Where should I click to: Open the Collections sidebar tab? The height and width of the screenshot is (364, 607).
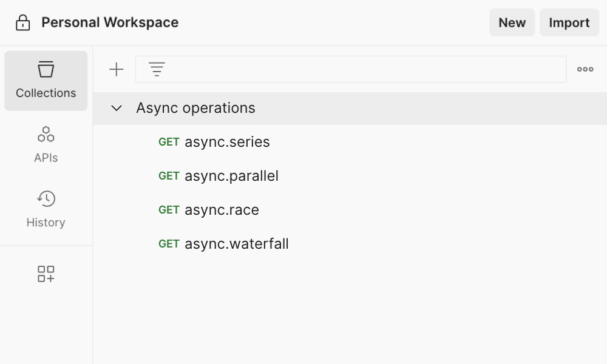pyautogui.click(x=46, y=81)
